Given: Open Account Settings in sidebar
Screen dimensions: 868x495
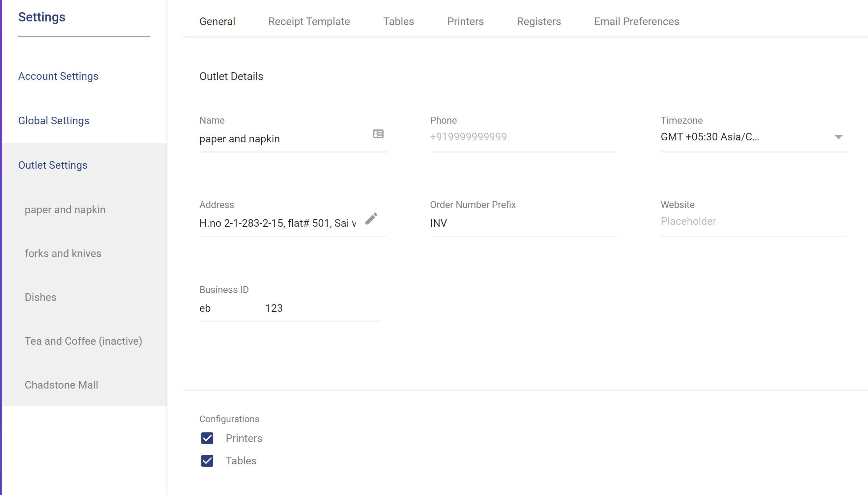Looking at the screenshot, I should click(x=58, y=76).
